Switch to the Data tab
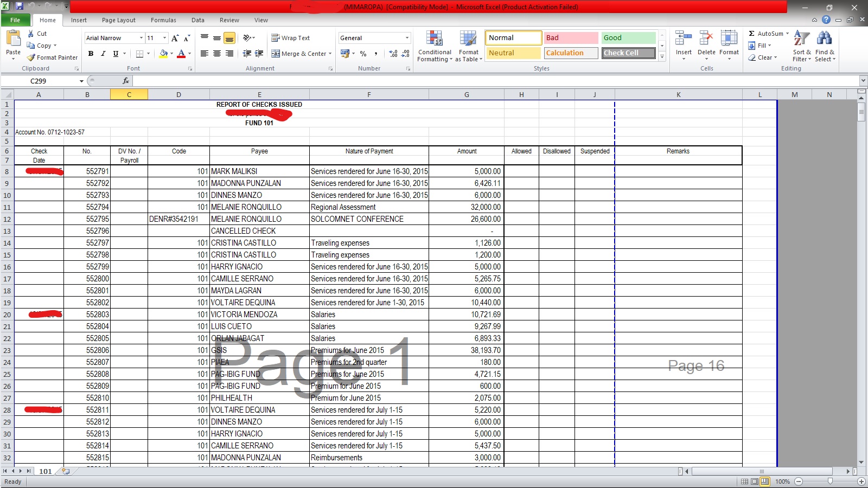This screenshot has height=488, width=868. coord(198,20)
